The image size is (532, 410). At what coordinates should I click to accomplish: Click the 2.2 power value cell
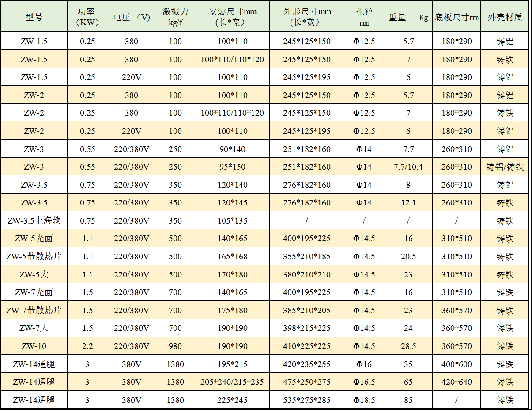[x=87, y=346]
